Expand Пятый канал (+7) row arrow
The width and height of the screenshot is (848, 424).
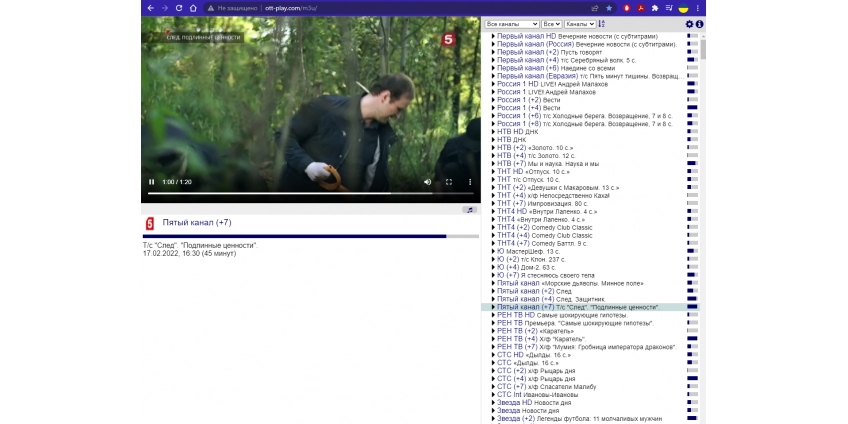[x=493, y=307]
